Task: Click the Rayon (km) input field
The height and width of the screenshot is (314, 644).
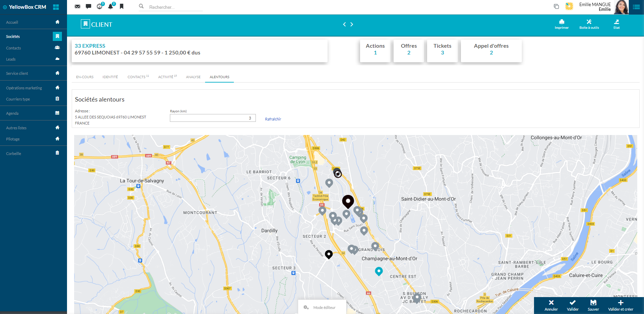Action: pos(213,118)
